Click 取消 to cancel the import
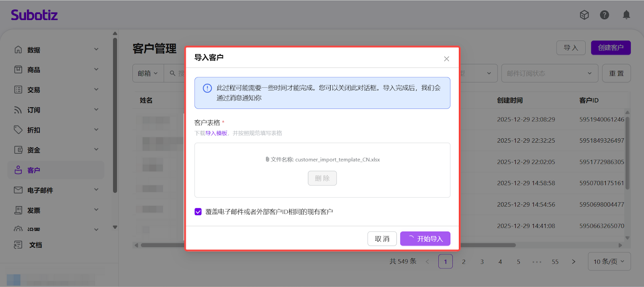644x287 pixels. pos(382,239)
